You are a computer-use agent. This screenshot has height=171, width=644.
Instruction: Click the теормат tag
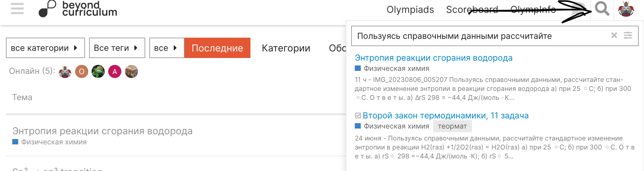(x=452, y=126)
